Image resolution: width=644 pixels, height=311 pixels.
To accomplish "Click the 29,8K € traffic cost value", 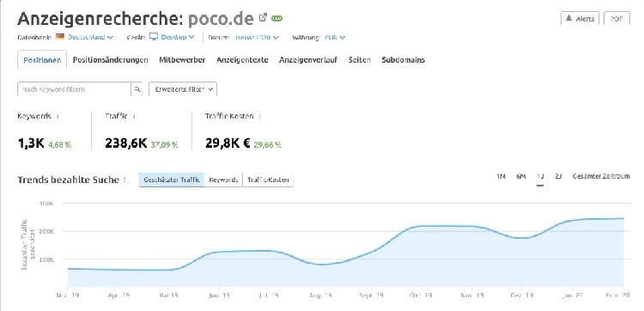I will [x=228, y=143].
